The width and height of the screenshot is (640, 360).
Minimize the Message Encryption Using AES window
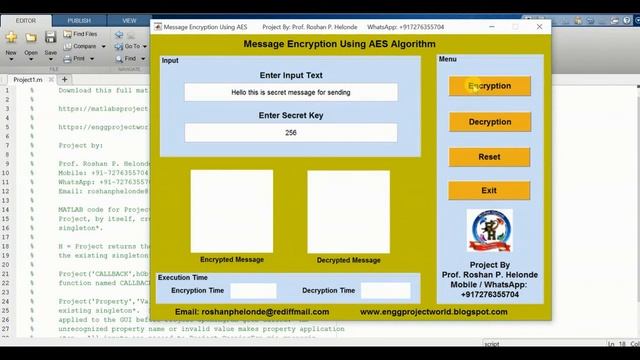point(492,27)
